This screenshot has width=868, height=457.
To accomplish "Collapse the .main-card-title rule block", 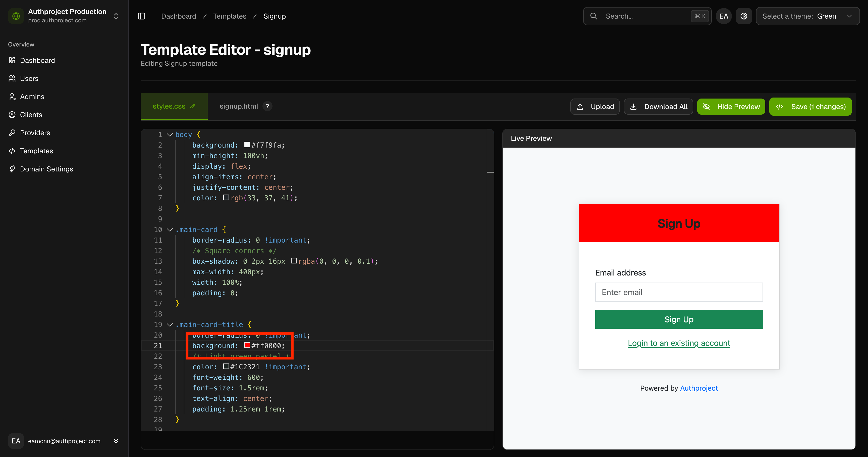I will pyautogui.click(x=170, y=325).
